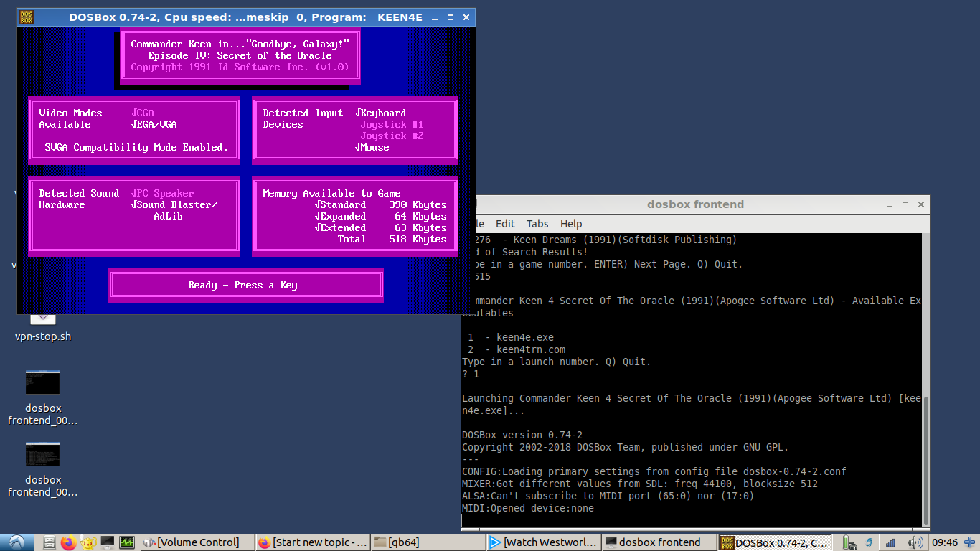Click the 'CONFIG:Loading primary settings' terminal line
The image size is (980, 551).
click(x=654, y=471)
